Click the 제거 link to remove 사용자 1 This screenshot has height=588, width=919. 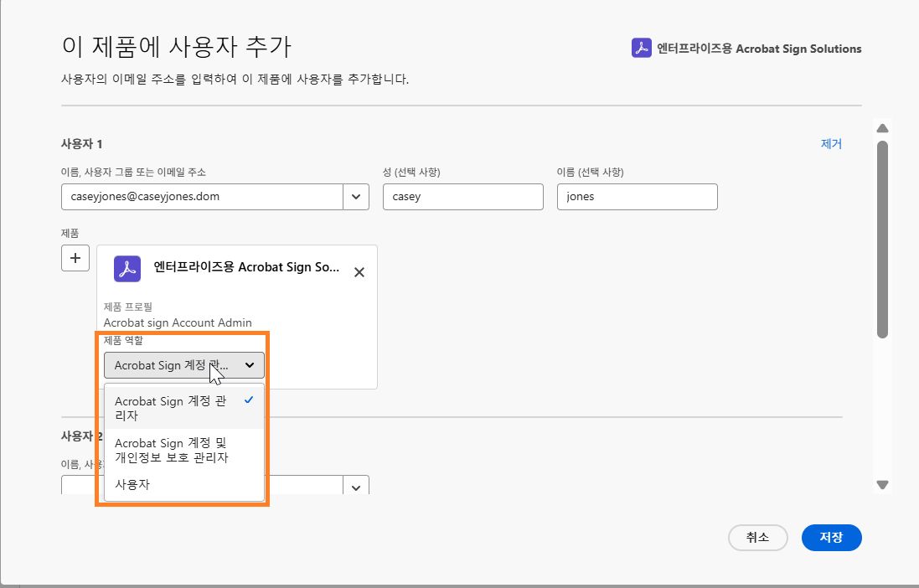click(830, 143)
